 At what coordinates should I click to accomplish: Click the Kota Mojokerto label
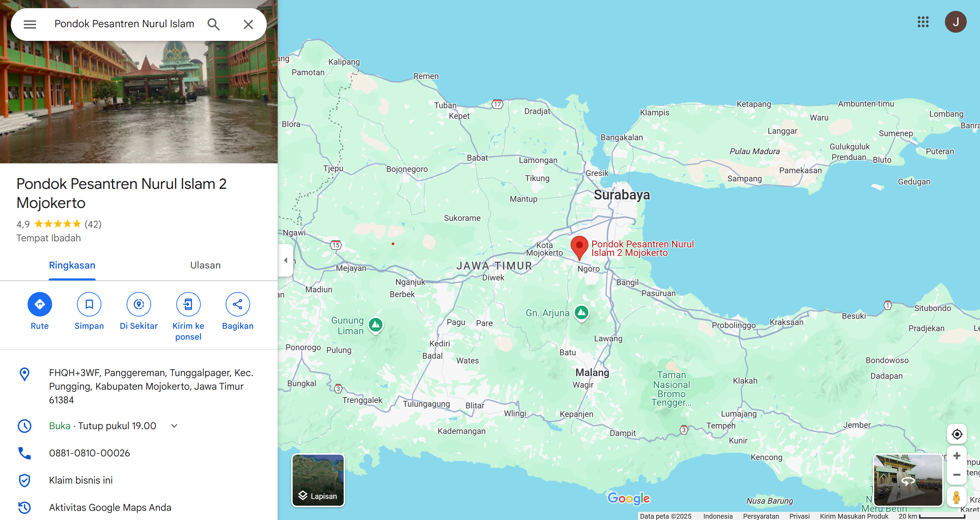[544, 249]
